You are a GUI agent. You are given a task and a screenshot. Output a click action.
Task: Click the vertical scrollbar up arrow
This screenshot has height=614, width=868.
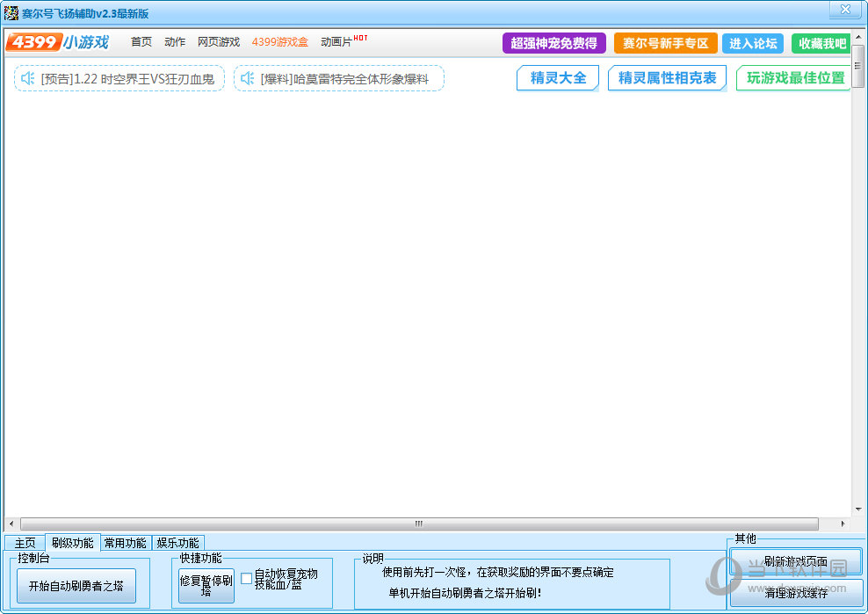point(858,38)
